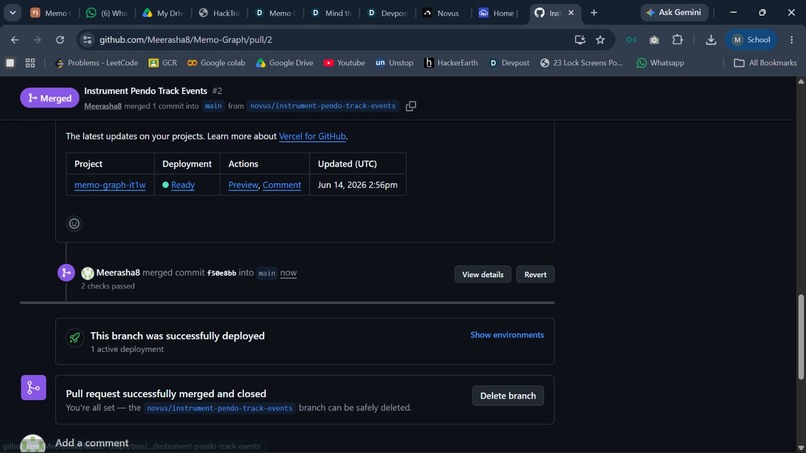Image resolution: width=806 pixels, height=453 pixels.
Task: Open the Google colab bookmark
Action: coord(216,63)
